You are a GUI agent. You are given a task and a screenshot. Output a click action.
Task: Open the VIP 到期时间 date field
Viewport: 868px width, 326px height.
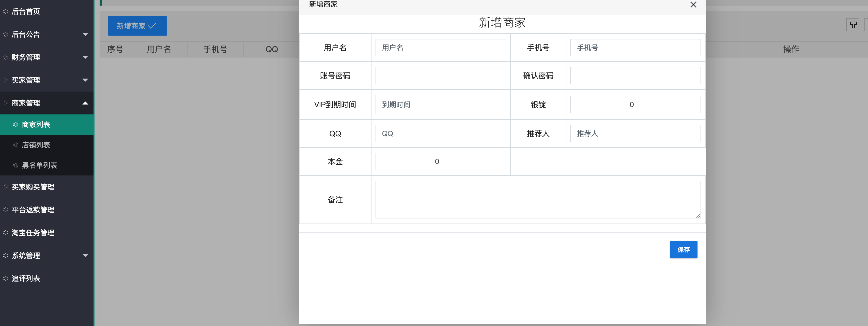(x=440, y=105)
